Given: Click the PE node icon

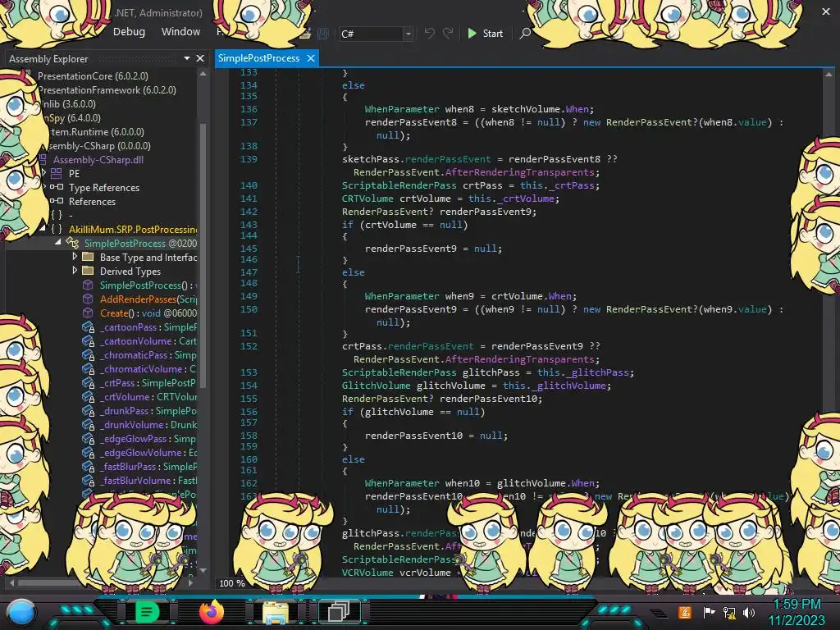Looking at the screenshot, I should pyautogui.click(x=57, y=173).
